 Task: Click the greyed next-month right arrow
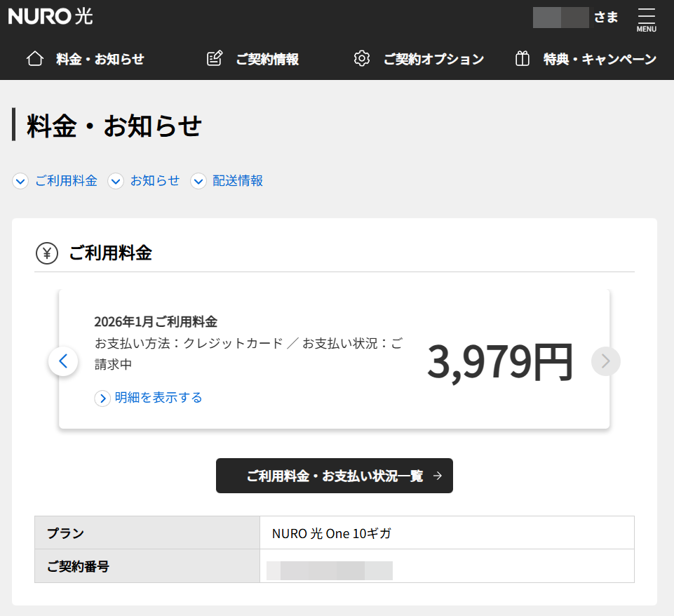coord(606,361)
